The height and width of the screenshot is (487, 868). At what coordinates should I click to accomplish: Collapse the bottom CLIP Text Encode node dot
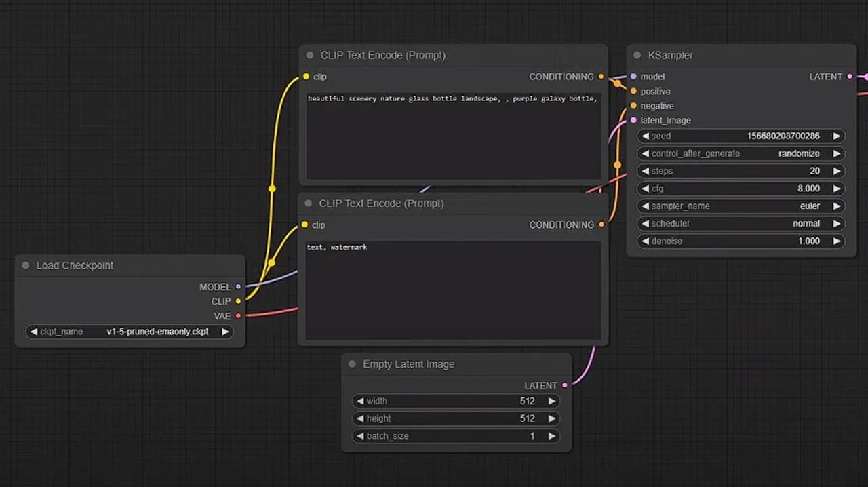[309, 203]
